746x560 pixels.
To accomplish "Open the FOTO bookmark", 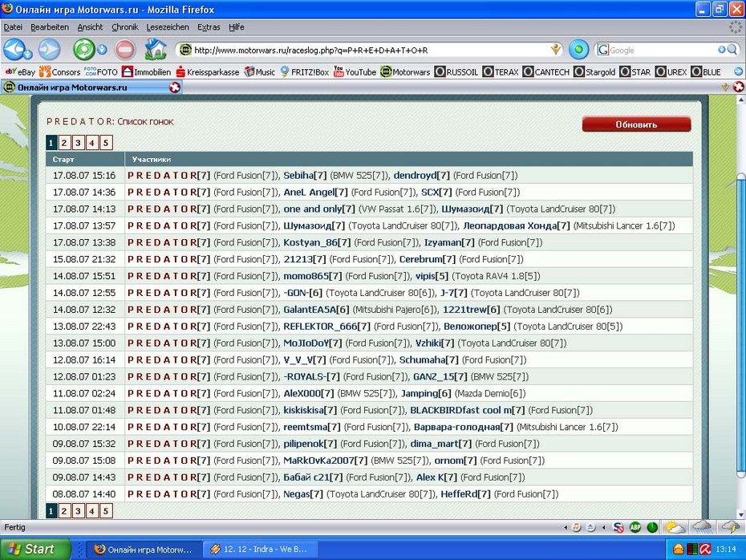I will [x=101, y=72].
